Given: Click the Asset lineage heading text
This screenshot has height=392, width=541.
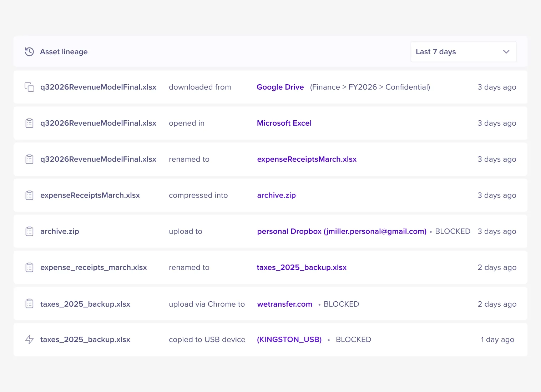Looking at the screenshot, I should click(64, 52).
